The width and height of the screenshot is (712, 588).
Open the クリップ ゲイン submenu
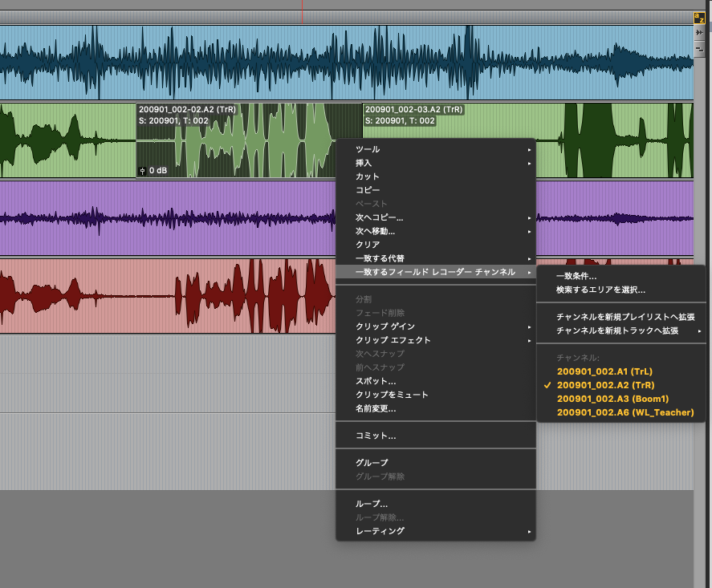point(436,326)
